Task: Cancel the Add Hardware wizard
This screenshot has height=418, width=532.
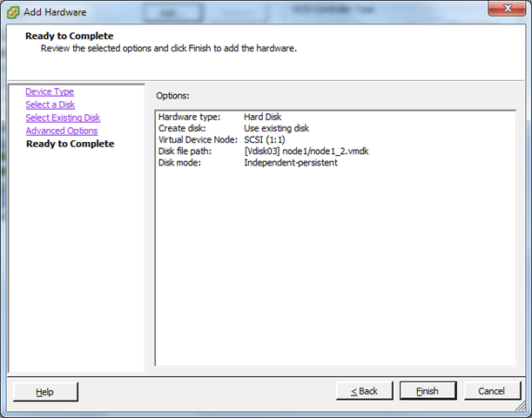Action: 492,391
